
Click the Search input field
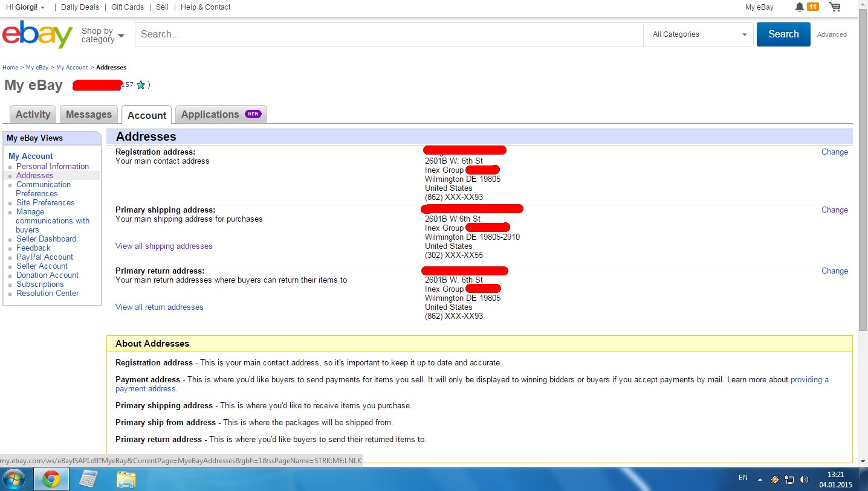tap(389, 34)
